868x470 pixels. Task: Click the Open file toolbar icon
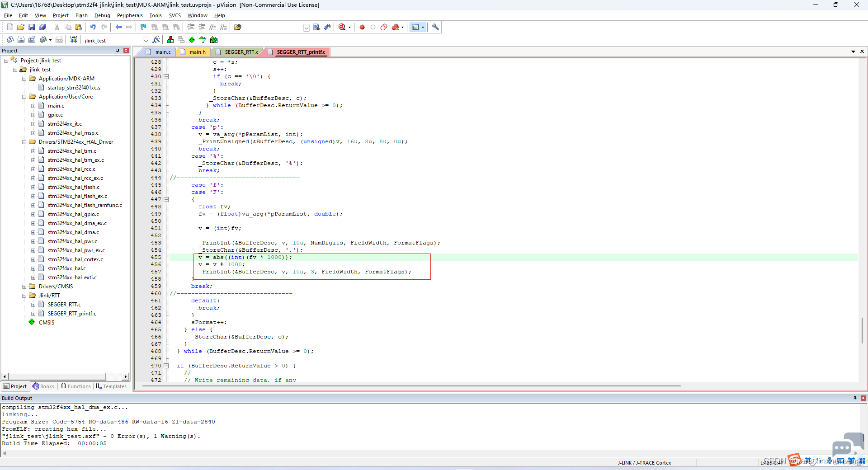[x=21, y=27]
